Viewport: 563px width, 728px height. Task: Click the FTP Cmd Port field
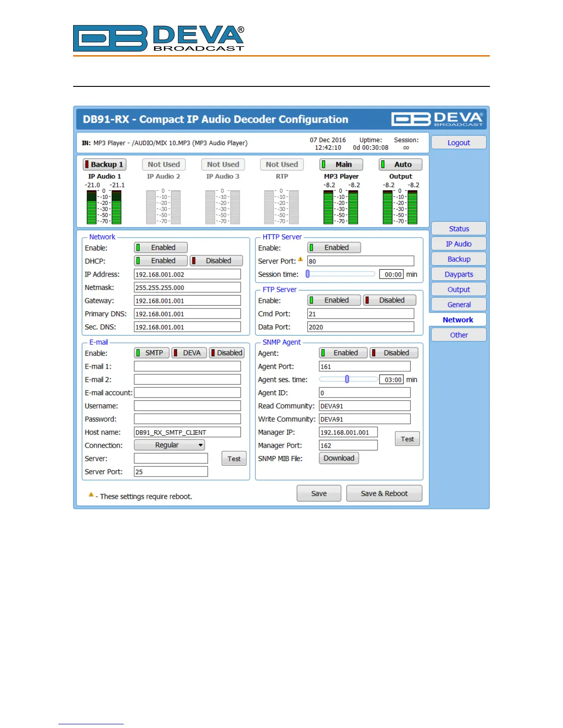coord(361,314)
